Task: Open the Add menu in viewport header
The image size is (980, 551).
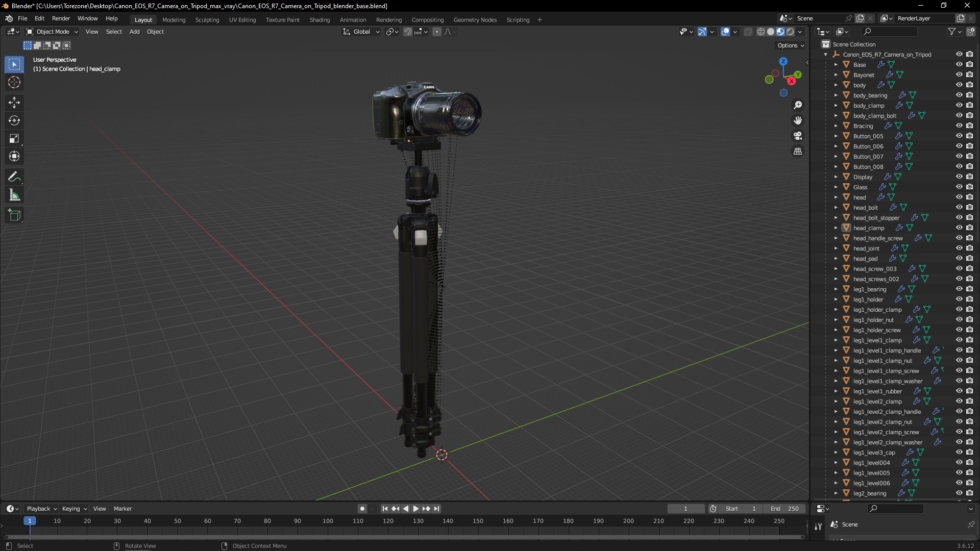Action: [x=134, y=32]
